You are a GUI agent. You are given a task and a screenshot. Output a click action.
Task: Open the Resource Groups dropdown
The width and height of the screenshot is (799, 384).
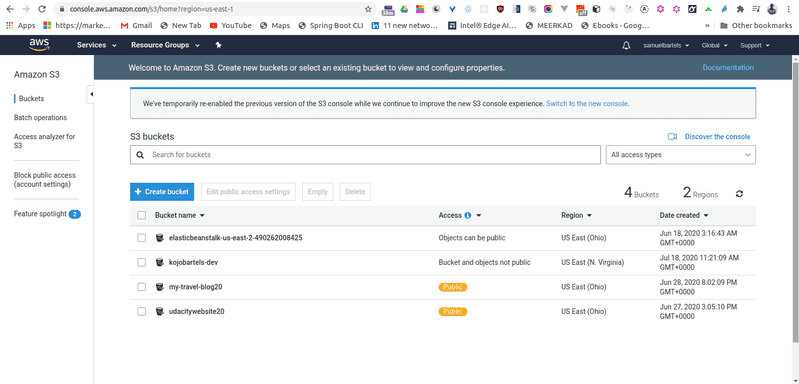click(x=165, y=45)
